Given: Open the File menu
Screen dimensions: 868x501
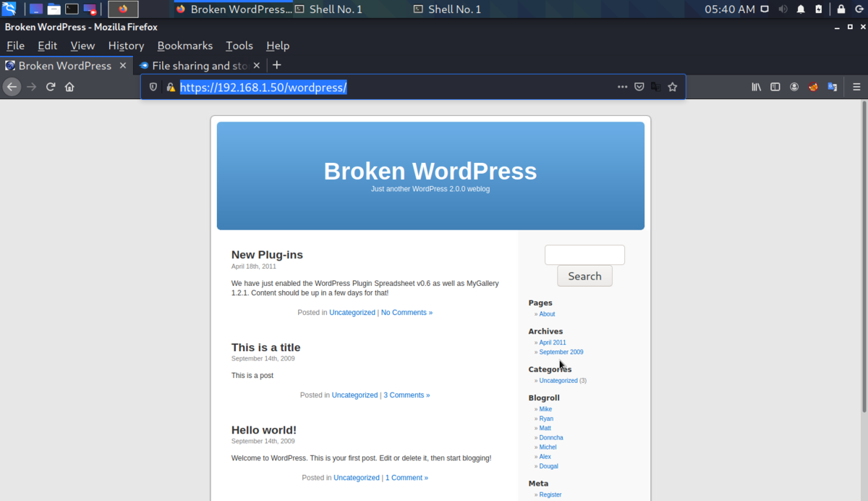Looking at the screenshot, I should [15, 46].
